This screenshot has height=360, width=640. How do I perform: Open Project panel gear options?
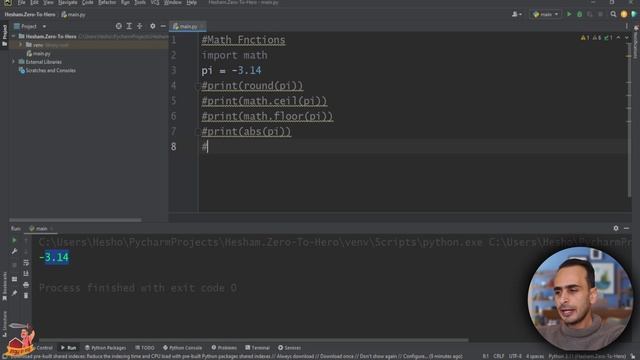(x=152, y=26)
